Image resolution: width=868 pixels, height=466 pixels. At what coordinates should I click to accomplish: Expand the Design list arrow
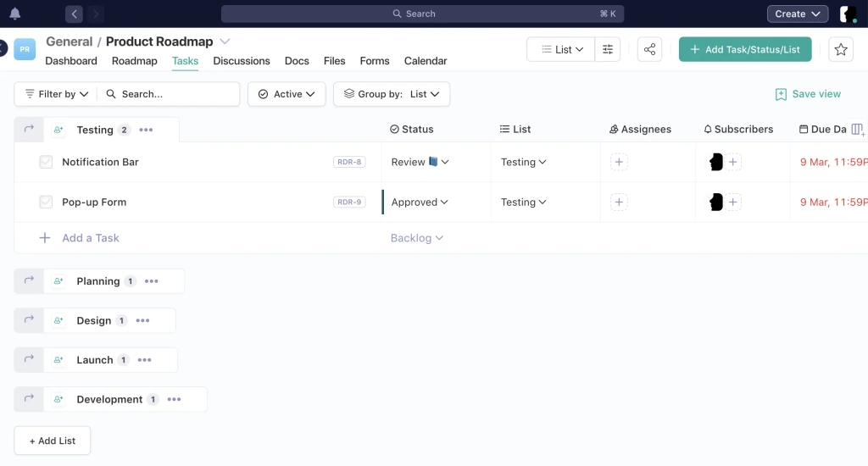(x=29, y=320)
